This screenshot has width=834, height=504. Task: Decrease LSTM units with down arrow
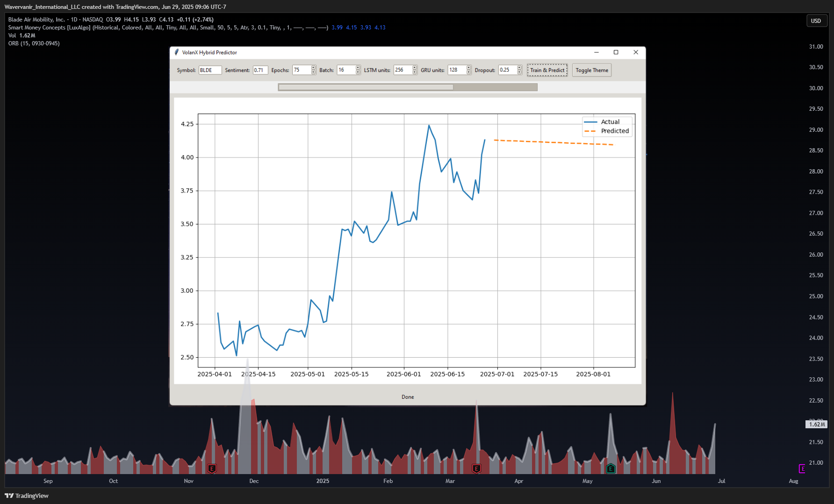(x=415, y=72)
